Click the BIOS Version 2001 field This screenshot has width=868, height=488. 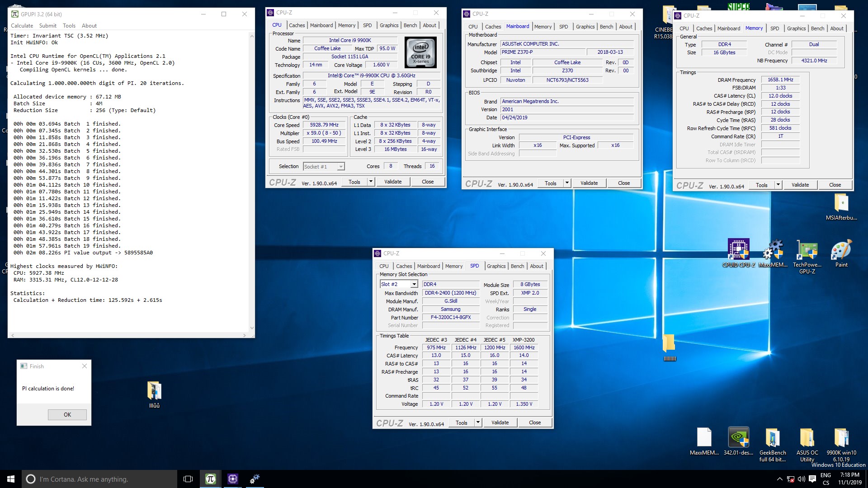click(x=567, y=109)
